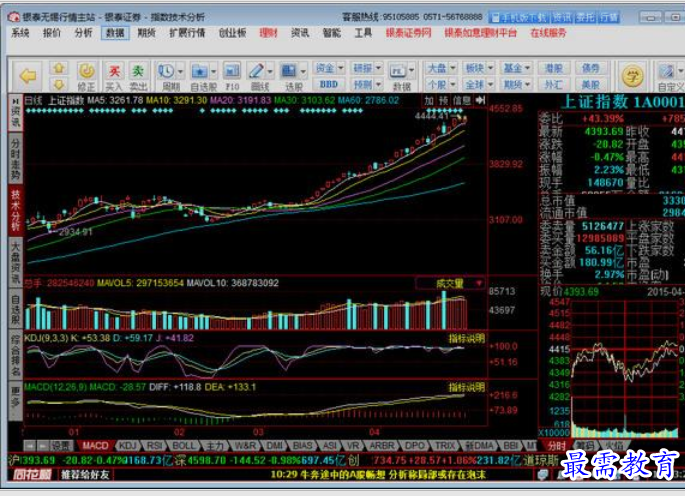The height and width of the screenshot is (496, 685).
Task: Click 指标说明 link in MACD panel
Action: [x=467, y=387]
